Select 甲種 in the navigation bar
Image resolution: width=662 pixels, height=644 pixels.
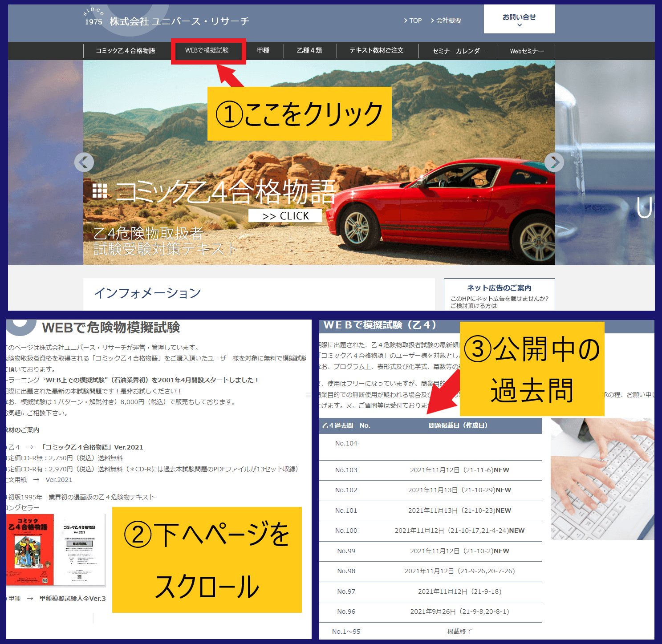pos(263,51)
